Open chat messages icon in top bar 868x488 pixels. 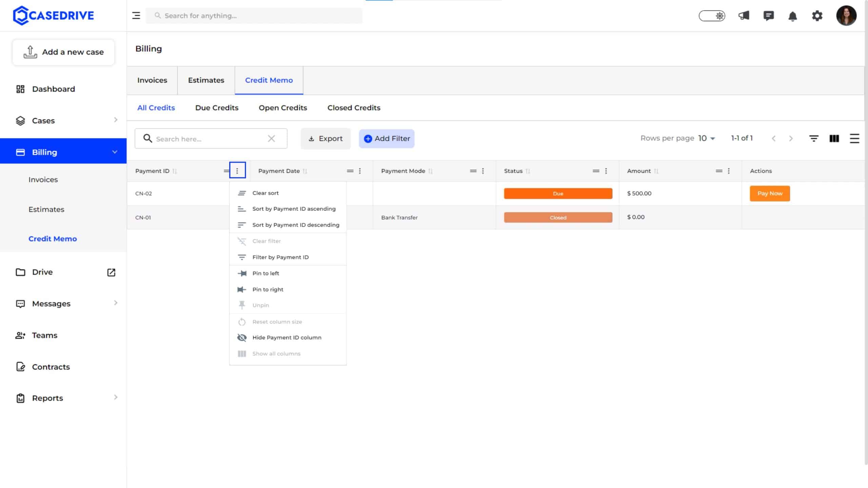point(768,16)
